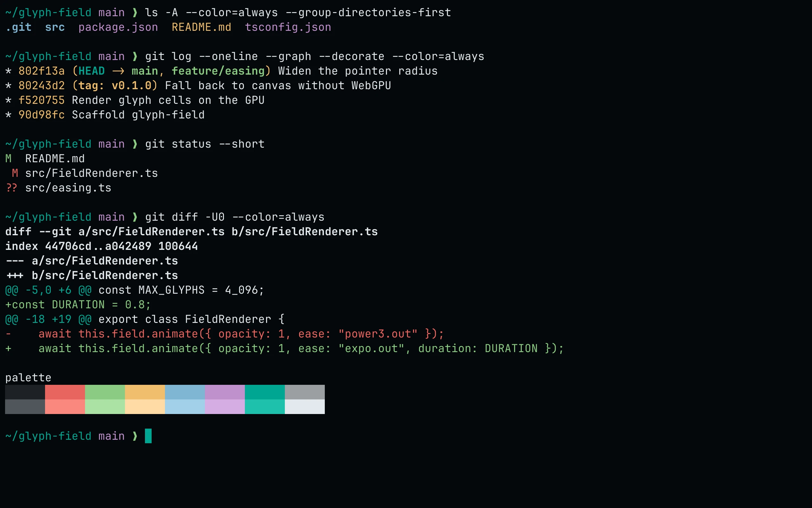812x508 pixels.
Task: Select package.json in the ls listing
Action: (118, 27)
